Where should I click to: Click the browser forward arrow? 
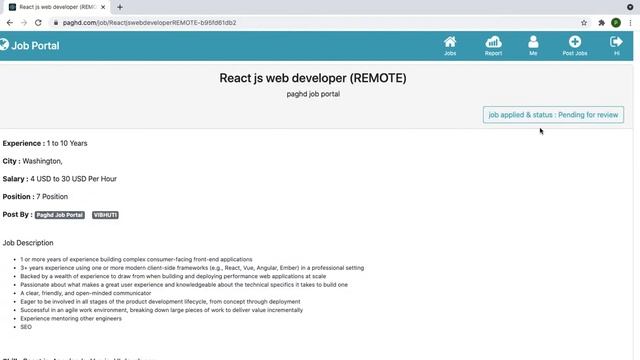click(24, 23)
